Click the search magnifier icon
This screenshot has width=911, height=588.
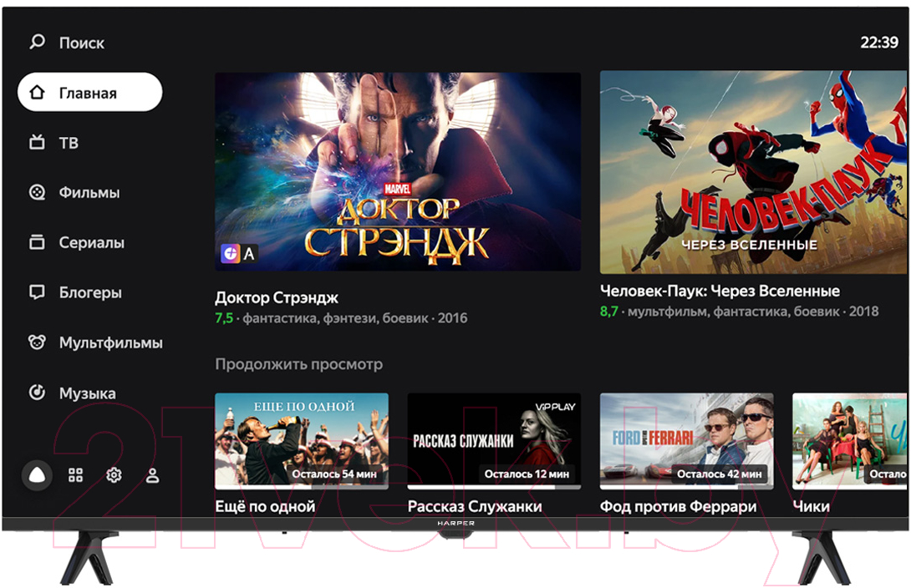[37, 42]
